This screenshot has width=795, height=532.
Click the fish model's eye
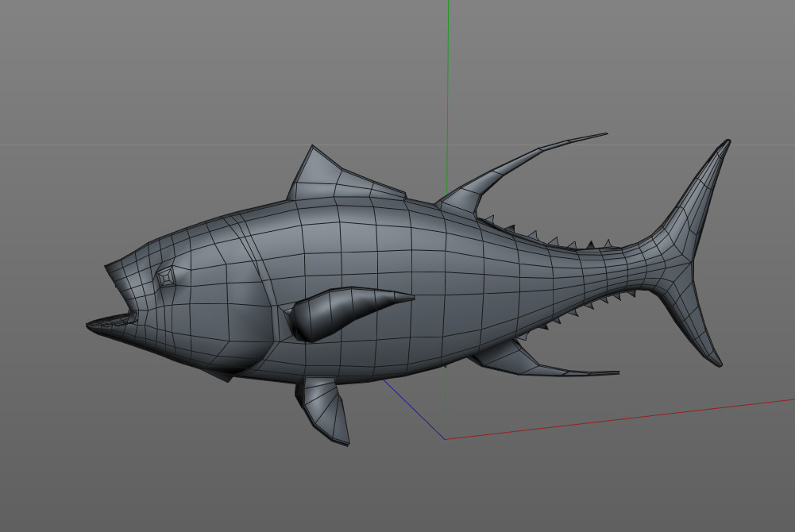(x=166, y=277)
